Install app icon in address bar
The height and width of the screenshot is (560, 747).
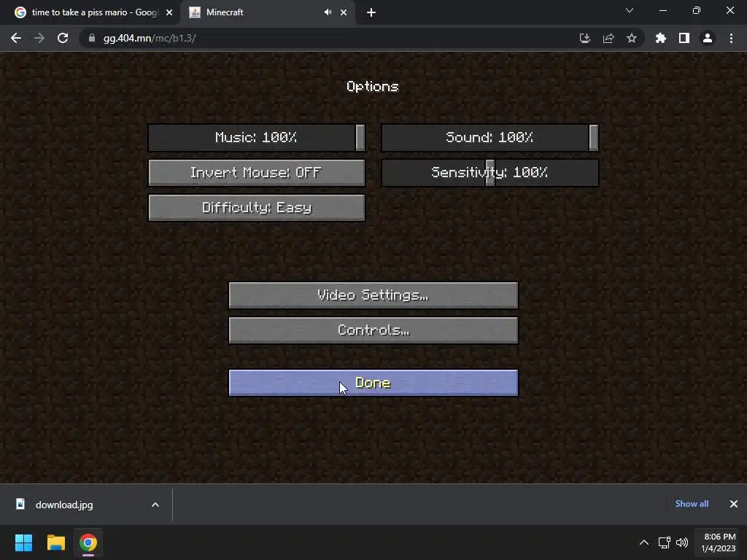click(584, 38)
